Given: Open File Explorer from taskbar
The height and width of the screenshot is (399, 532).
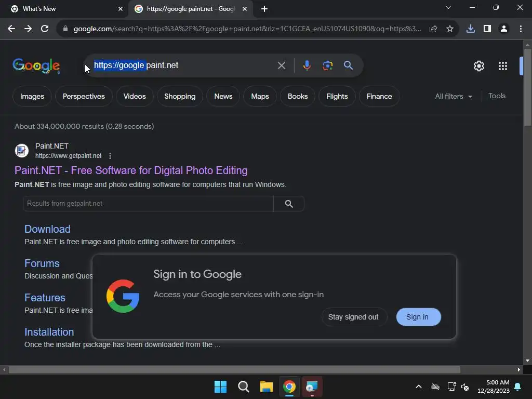Looking at the screenshot, I should (267, 387).
